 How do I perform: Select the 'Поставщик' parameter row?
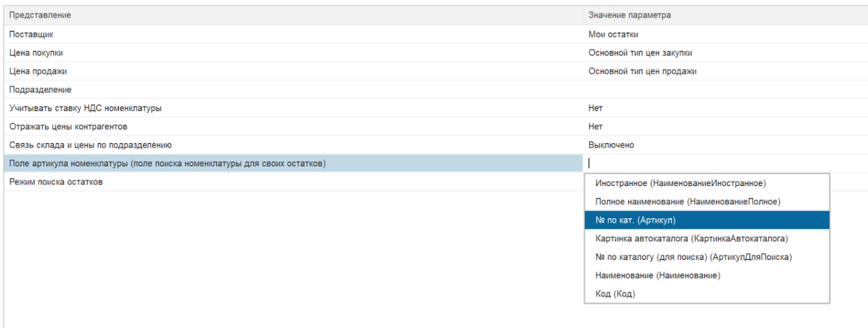pos(31,35)
